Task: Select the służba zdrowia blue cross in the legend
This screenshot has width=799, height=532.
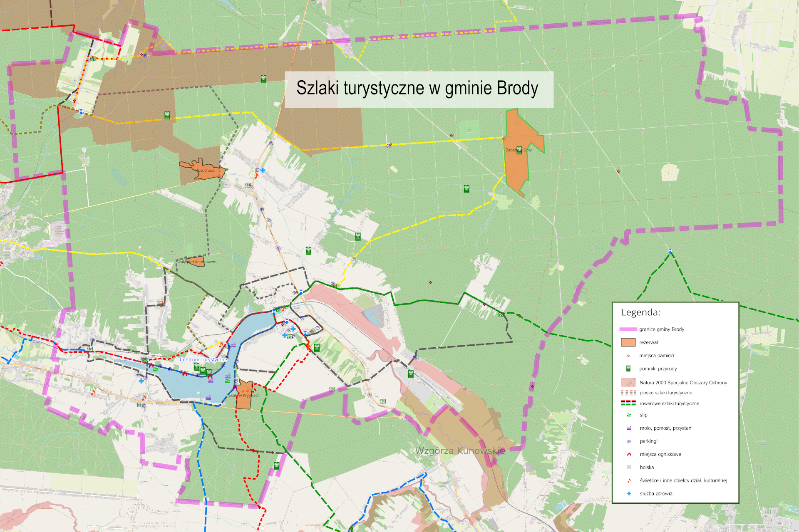Action: pos(629,494)
